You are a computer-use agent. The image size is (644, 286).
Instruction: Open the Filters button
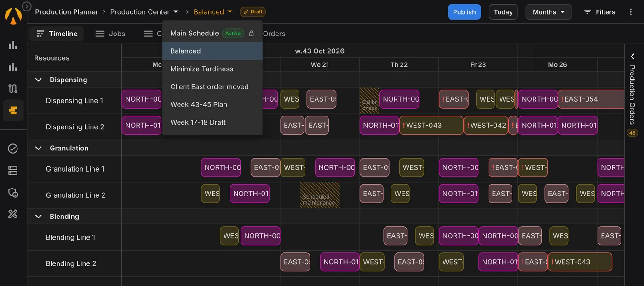point(599,12)
